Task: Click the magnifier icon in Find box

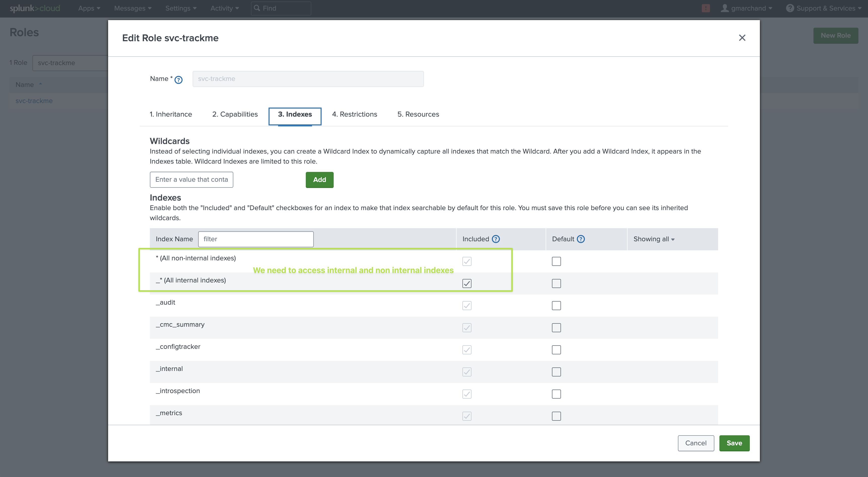Action: pyautogui.click(x=257, y=8)
